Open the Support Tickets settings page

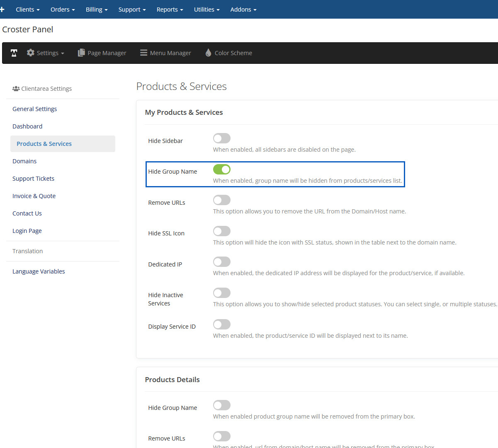point(34,179)
